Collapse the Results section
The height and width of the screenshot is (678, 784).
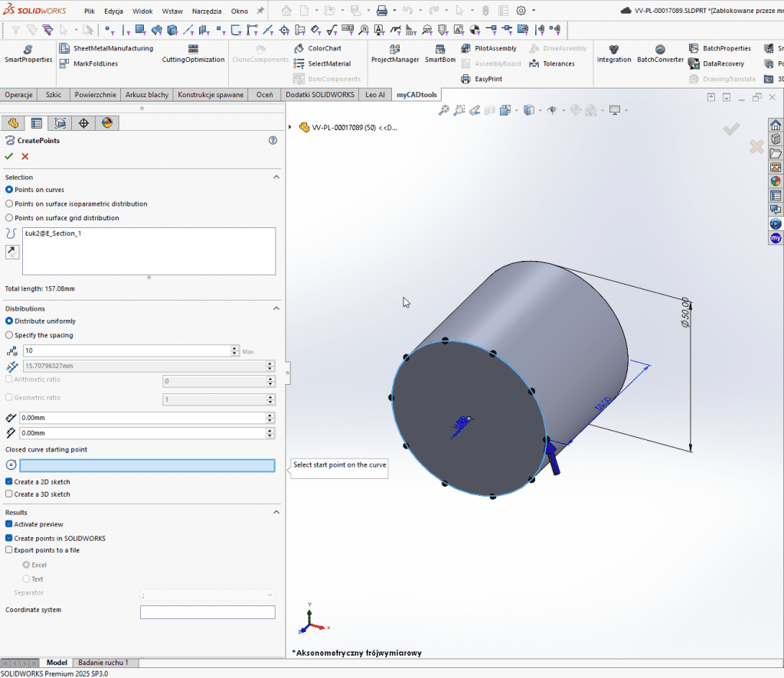click(x=276, y=513)
